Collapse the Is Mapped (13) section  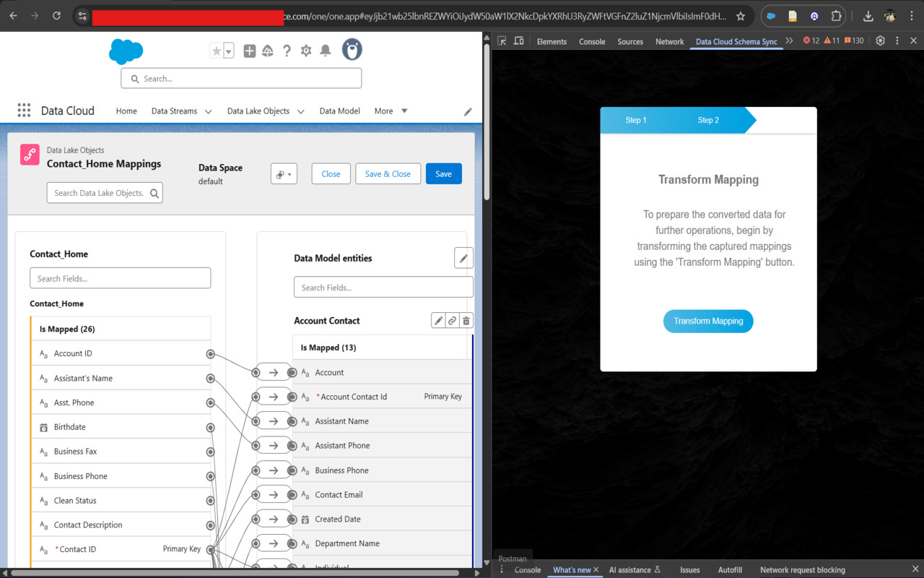(382, 348)
